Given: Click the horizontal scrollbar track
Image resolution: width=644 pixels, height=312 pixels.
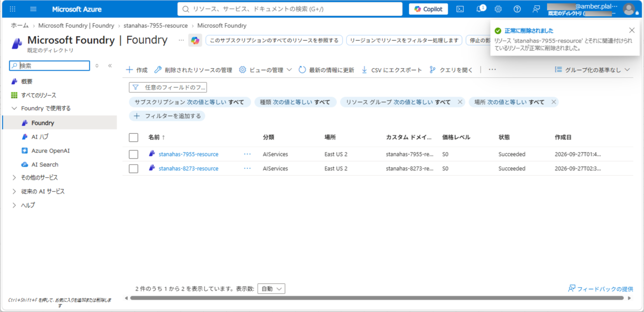Looking at the screenshot, I should coord(376,298).
